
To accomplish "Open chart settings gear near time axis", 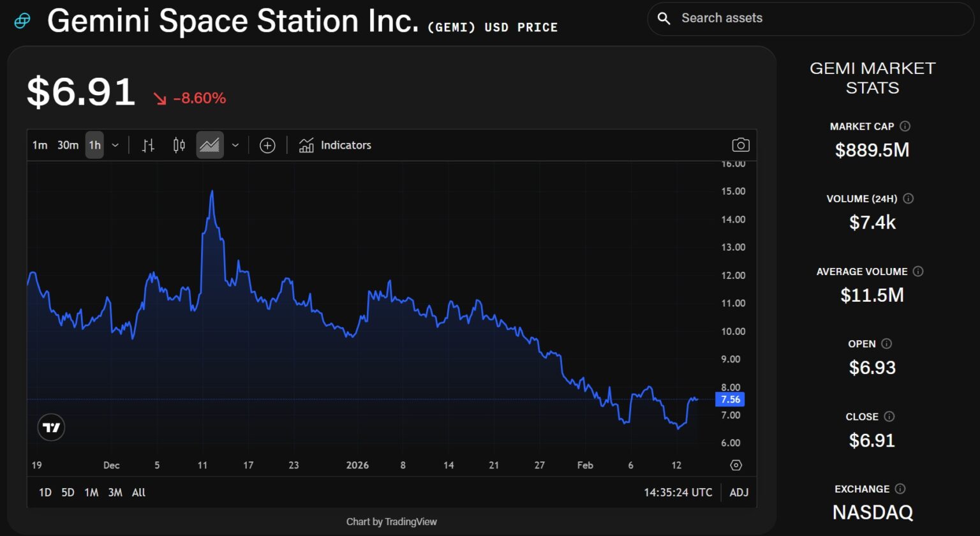I will (736, 465).
